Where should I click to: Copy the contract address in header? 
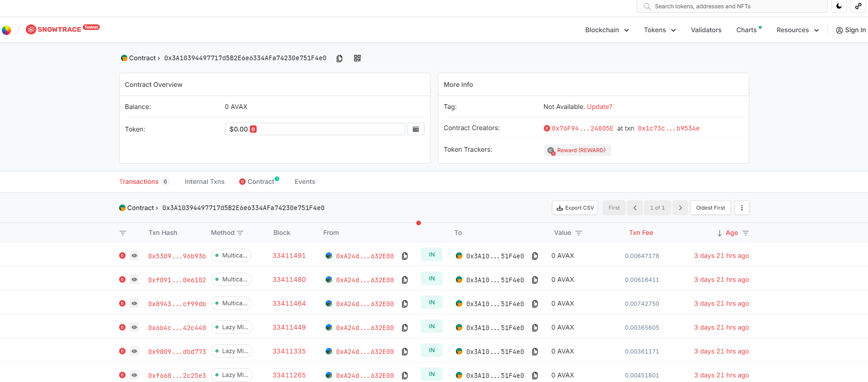coord(339,58)
